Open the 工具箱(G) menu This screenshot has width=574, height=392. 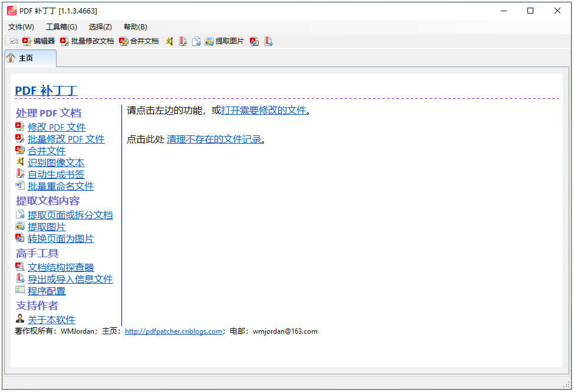62,26
